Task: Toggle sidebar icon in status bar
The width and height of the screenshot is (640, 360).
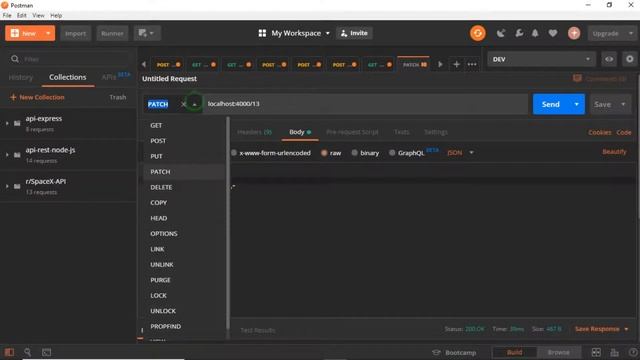Action: (x=9, y=352)
